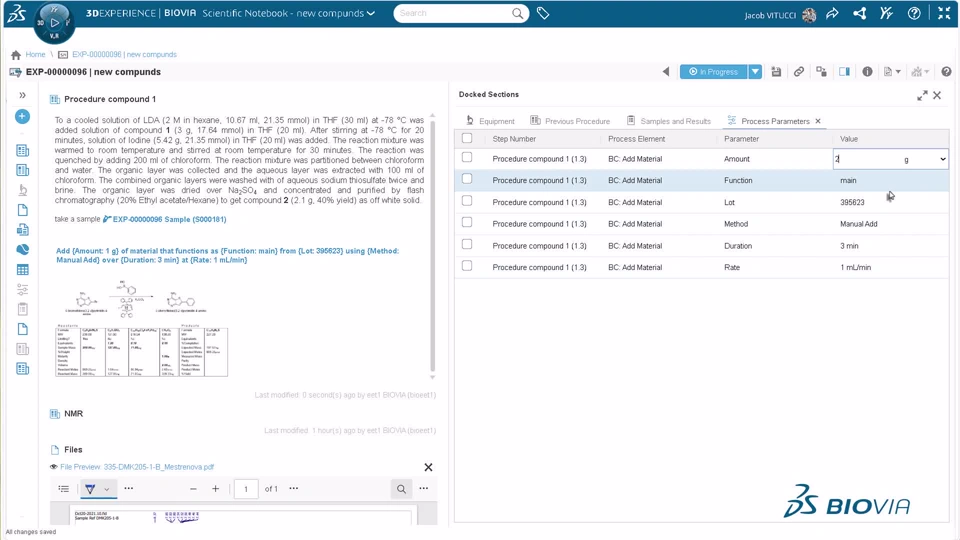Screen dimensions: 960x540
Task: Click the outline list icon in file preview
Action: click(x=64, y=489)
